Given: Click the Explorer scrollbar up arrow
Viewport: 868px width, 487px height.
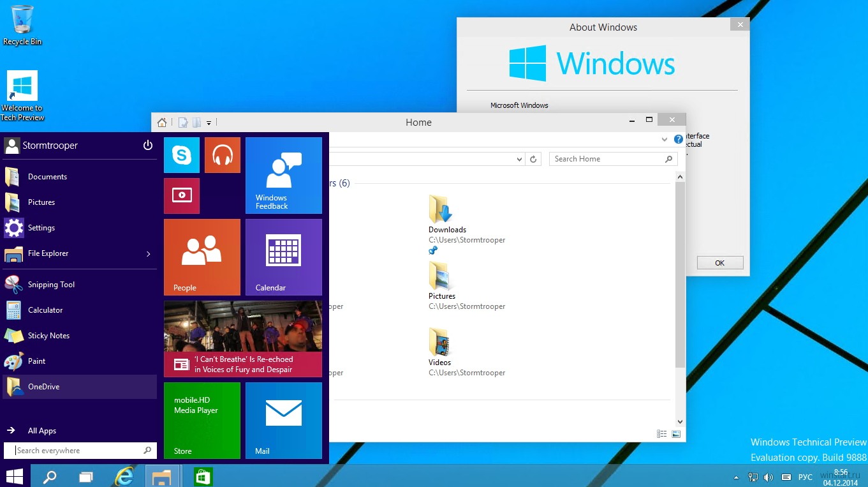Looking at the screenshot, I should 680,176.
